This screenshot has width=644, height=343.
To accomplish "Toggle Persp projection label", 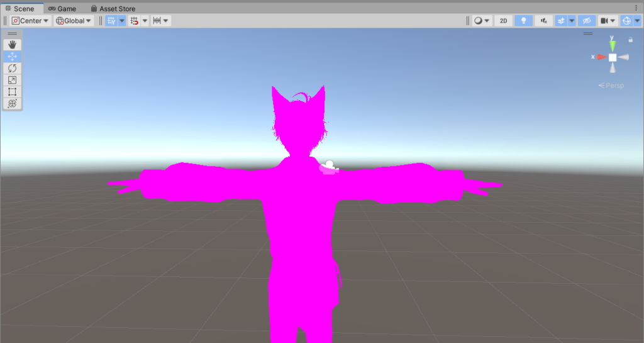I will coord(611,86).
